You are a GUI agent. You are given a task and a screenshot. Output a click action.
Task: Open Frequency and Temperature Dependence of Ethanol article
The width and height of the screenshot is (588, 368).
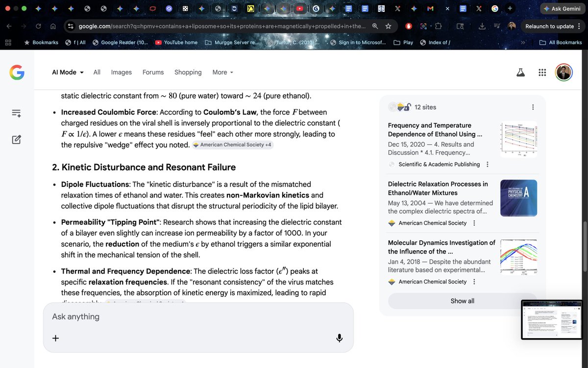click(435, 130)
